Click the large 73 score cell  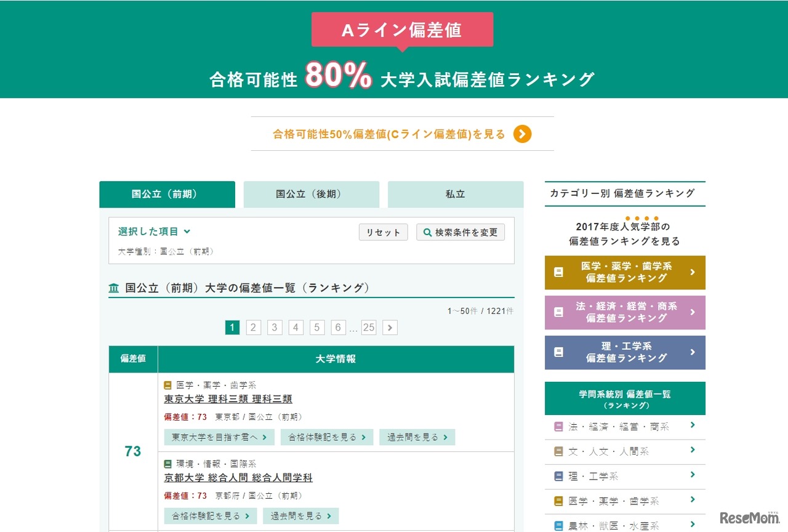(133, 451)
